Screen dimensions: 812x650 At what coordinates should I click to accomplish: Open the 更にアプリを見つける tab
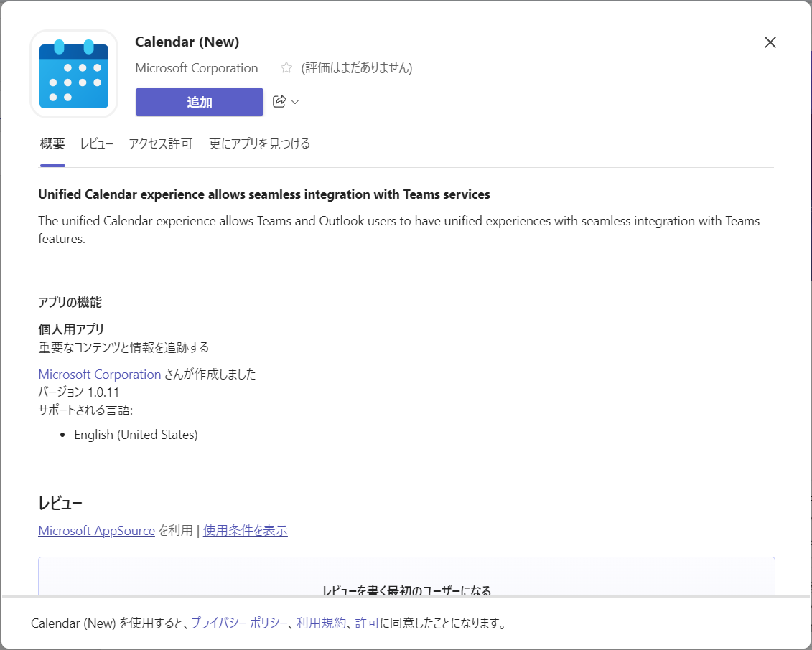pos(259,144)
